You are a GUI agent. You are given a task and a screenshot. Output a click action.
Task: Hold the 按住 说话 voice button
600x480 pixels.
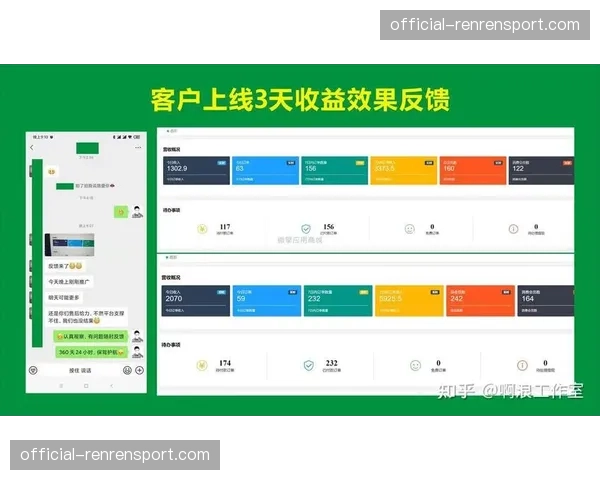80,370
